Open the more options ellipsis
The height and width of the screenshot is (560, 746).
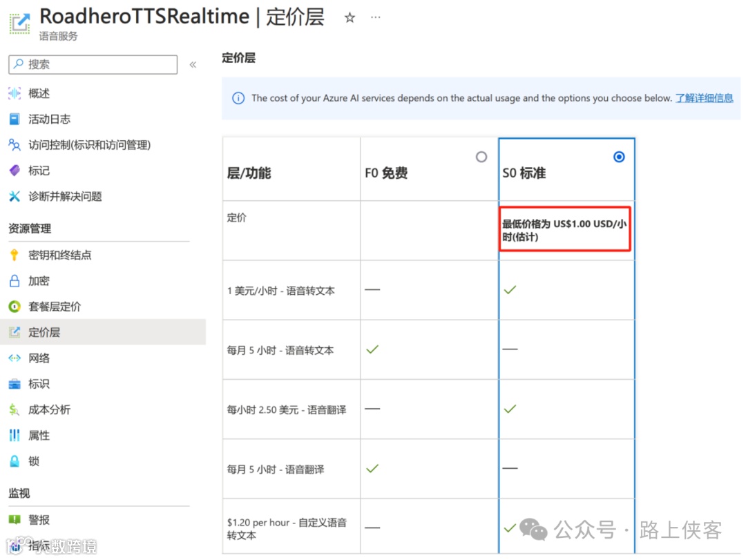pos(375,17)
